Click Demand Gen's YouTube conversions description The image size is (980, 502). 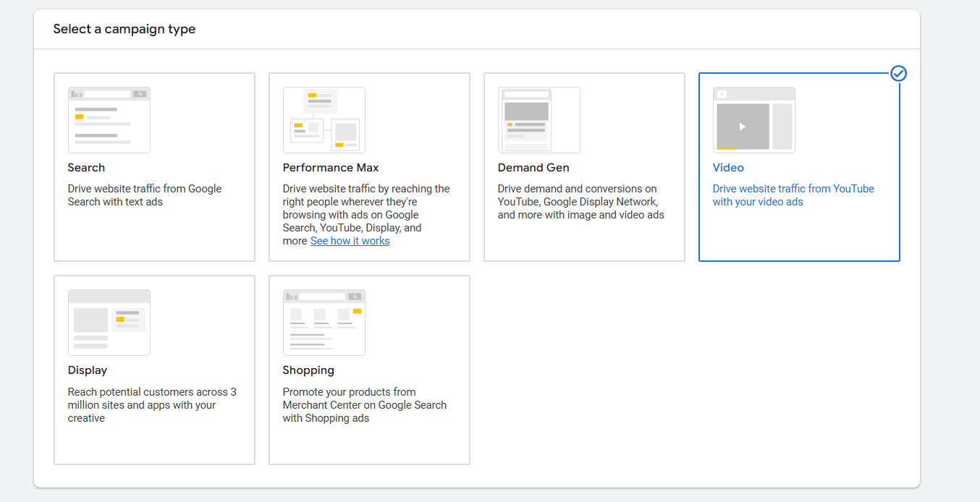580,202
